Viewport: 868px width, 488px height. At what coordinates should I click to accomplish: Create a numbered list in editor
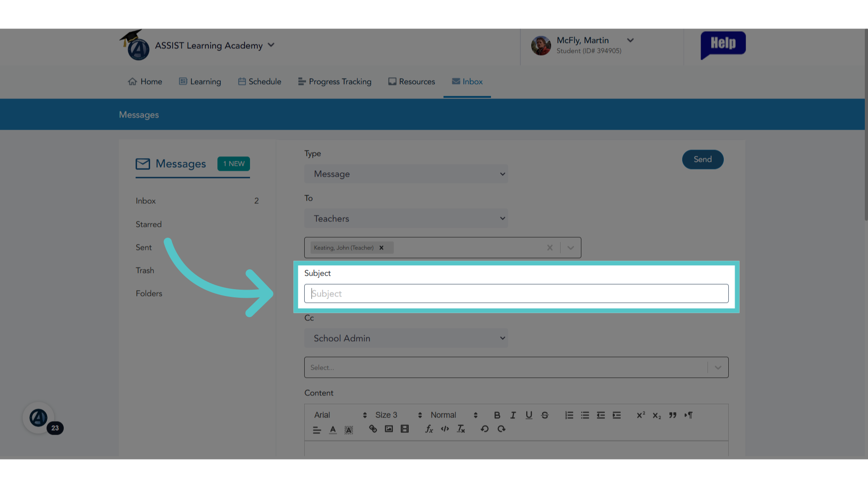click(x=569, y=415)
